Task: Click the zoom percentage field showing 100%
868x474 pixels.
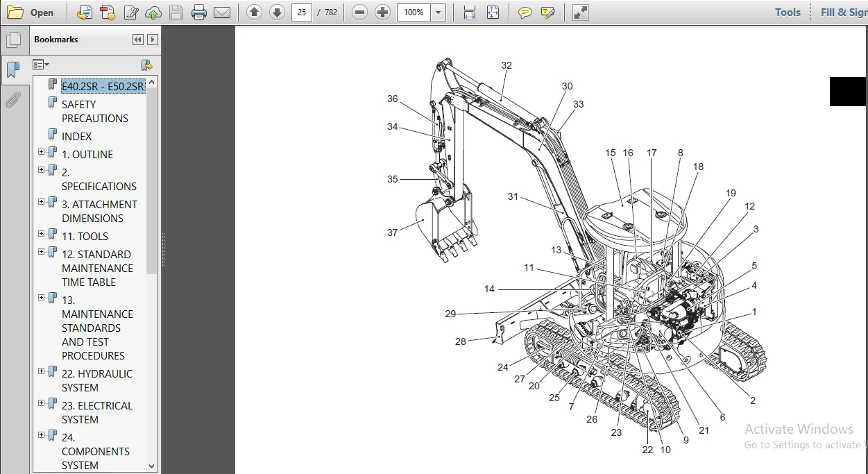Action: pos(414,12)
